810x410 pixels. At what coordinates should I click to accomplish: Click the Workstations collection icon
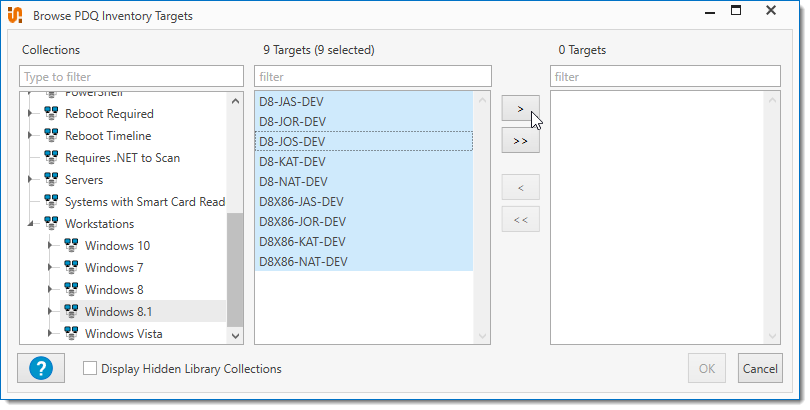pos(51,224)
